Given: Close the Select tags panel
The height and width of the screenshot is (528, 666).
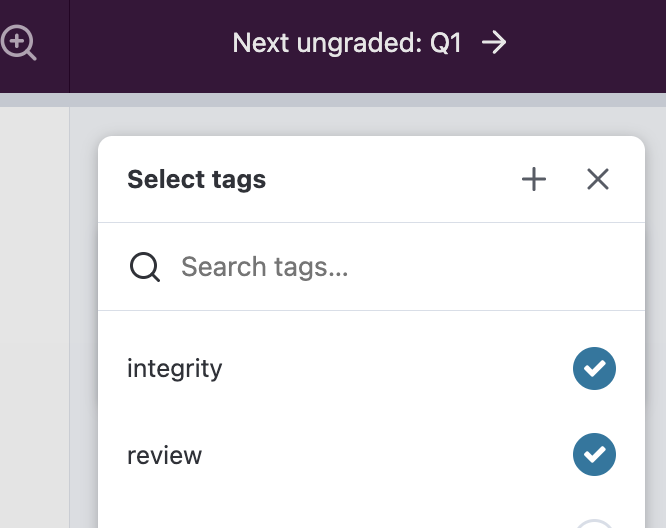Looking at the screenshot, I should 598,180.
